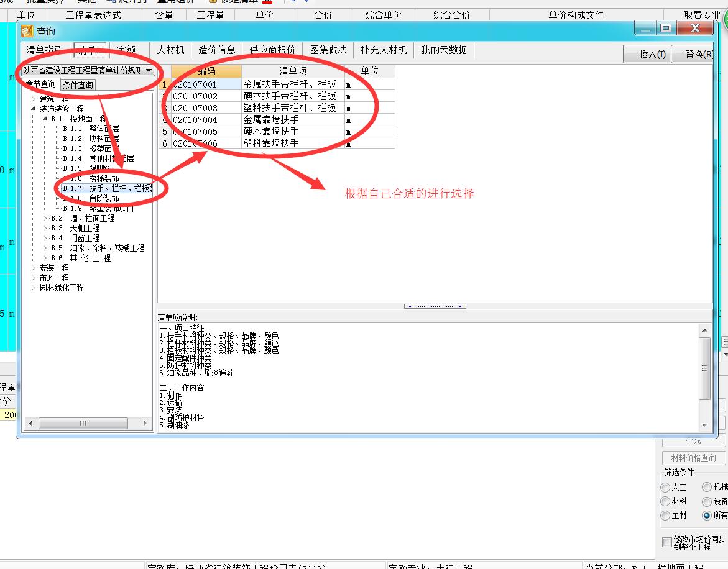Select row 020107004 金属靠墙扶手

tap(277, 120)
